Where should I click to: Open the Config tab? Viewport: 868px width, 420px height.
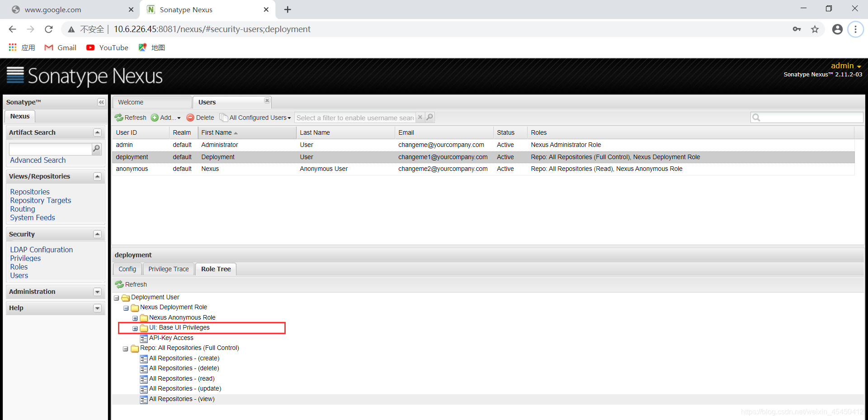tap(127, 269)
